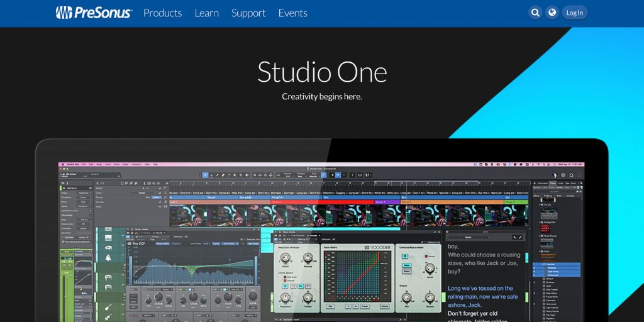Select the Noise button in Vocoder
The image size is (644, 322).
pos(407,265)
